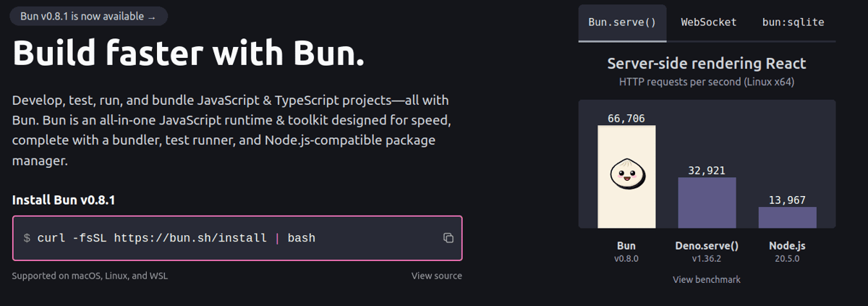Click the "Build faster with Bun." headline

(189, 53)
